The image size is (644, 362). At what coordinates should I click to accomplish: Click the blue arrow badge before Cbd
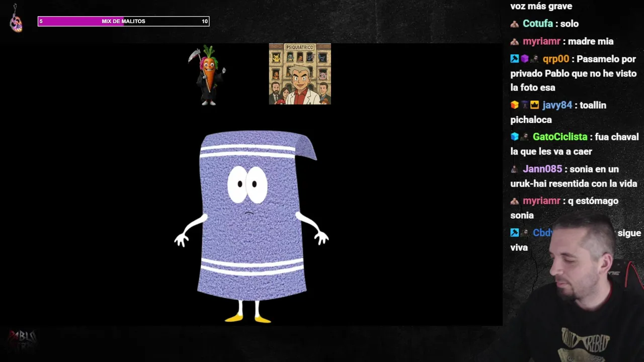tap(514, 233)
